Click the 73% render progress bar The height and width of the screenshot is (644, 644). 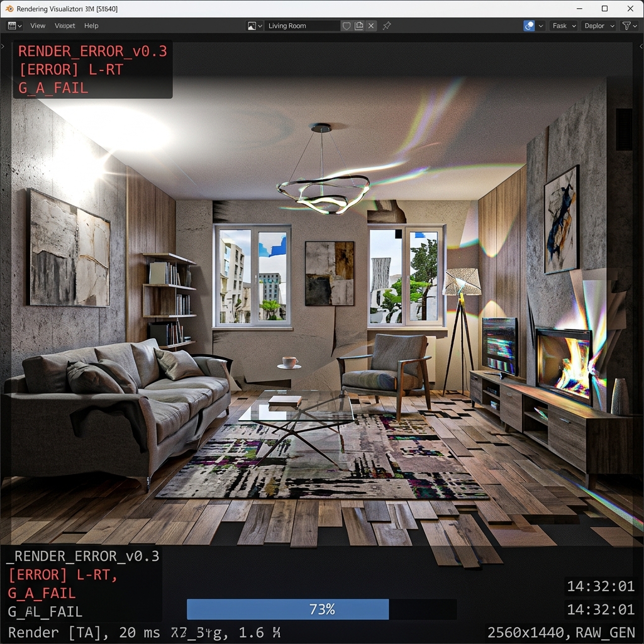click(x=321, y=609)
